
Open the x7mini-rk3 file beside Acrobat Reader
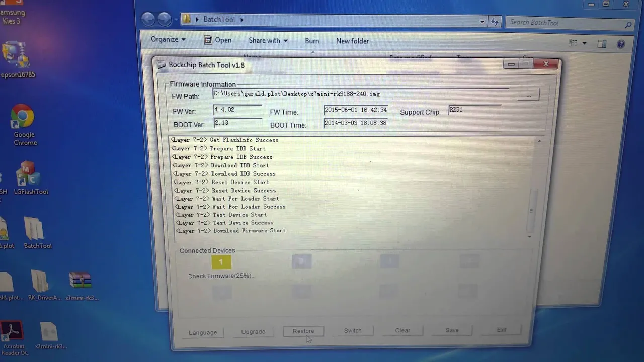coord(50,336)
